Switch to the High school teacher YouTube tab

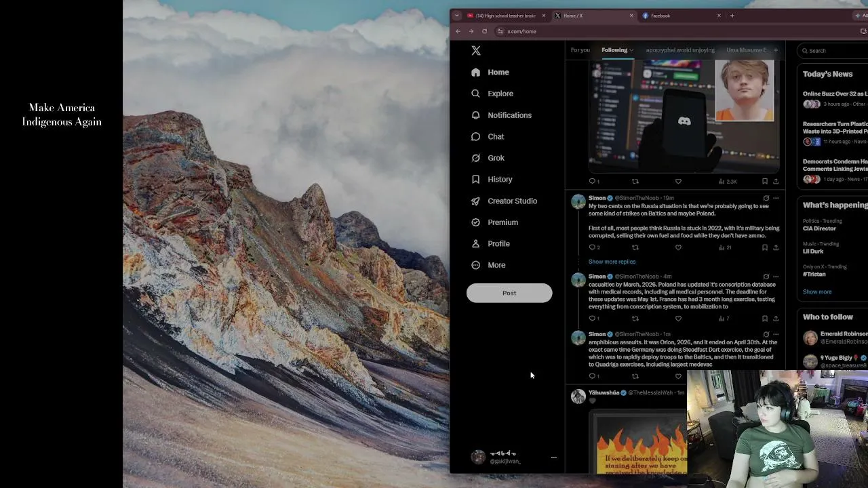click(x=506, y=16)
